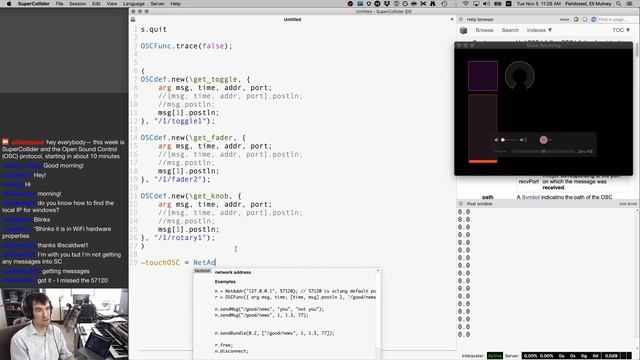Click recording volume slider knob
Image resolution: width=640 pixels, height=360 pixels.
pyautogui.click(x=503, y=140)
